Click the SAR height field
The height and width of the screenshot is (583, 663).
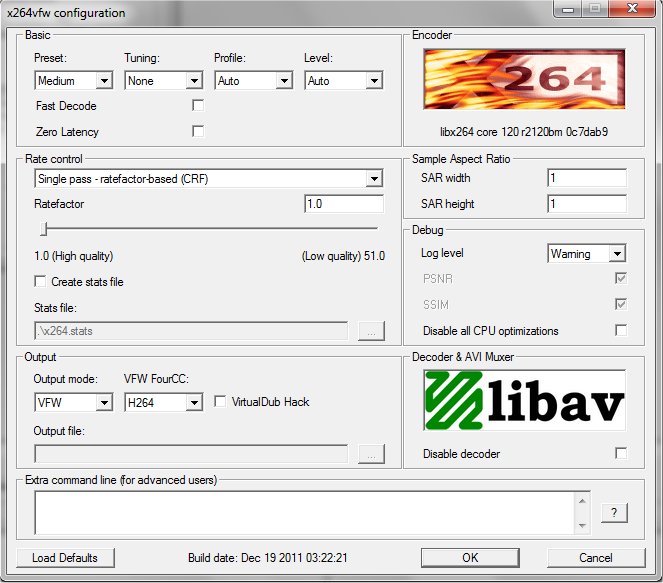point(587,204)
